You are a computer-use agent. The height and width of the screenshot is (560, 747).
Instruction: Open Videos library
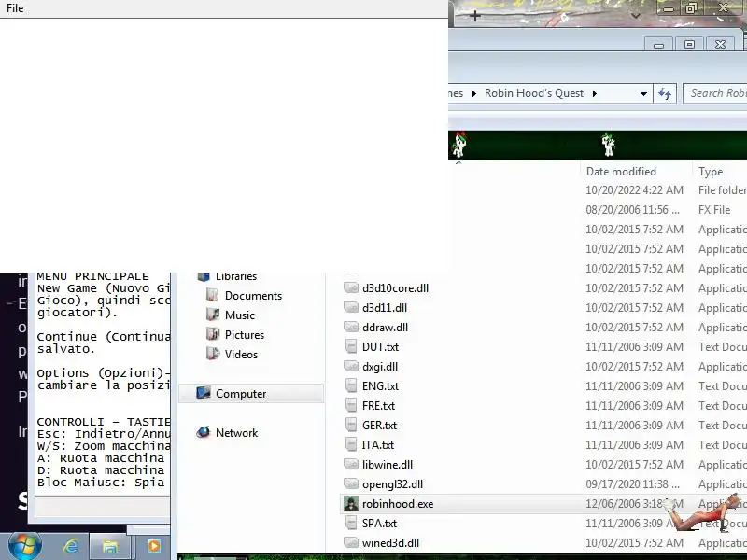point(241,355)
